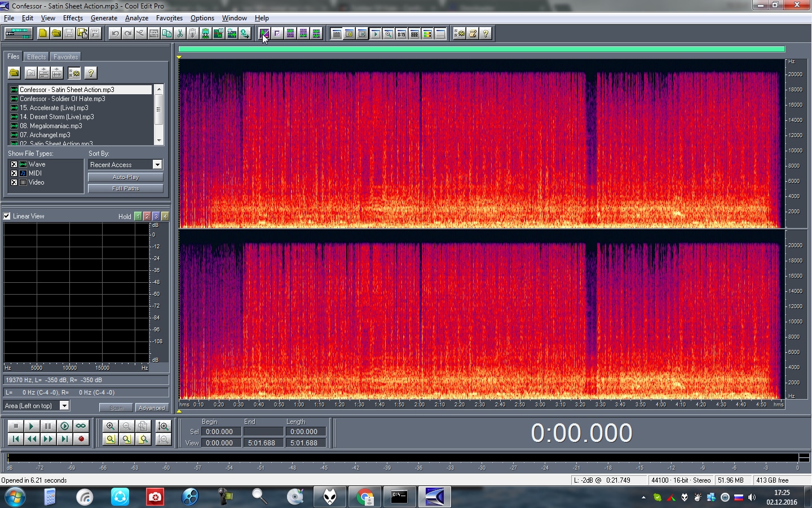Jump to the beginning with the Go to Start button
Viewport: 812px width, 508px height.
pyautogui.click(x=16, y=439)
